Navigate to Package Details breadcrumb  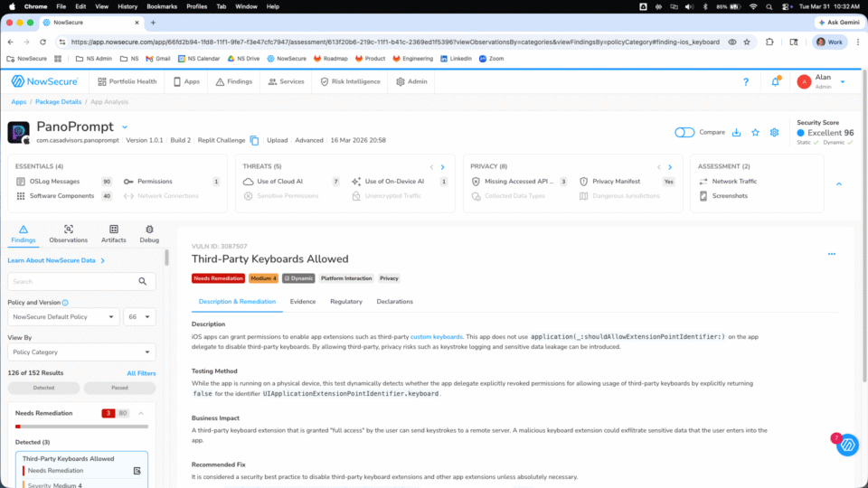[58, 102]
